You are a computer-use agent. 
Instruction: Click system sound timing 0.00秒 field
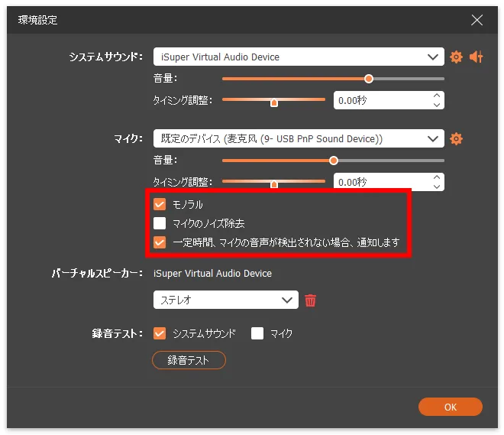click(380, 100)
